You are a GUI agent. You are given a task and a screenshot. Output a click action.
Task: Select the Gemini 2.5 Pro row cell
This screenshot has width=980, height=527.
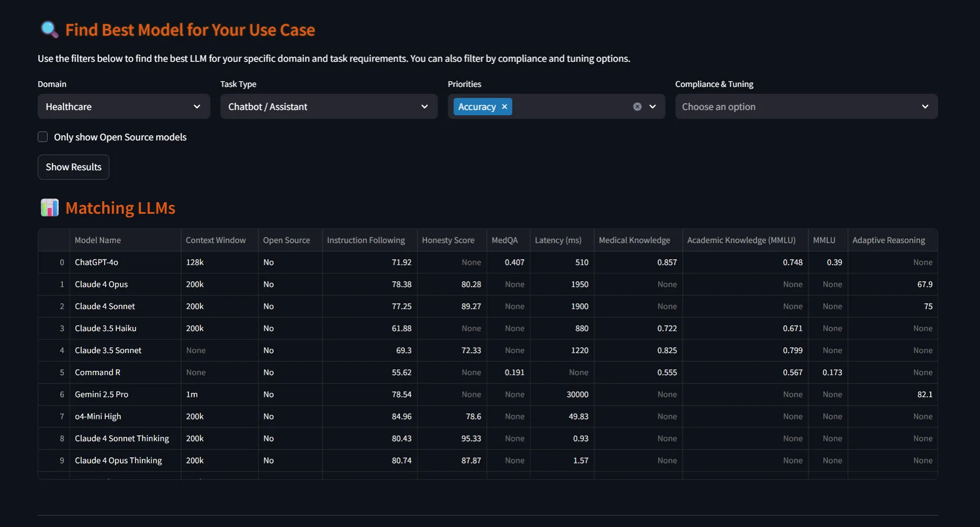coord(102,394)
